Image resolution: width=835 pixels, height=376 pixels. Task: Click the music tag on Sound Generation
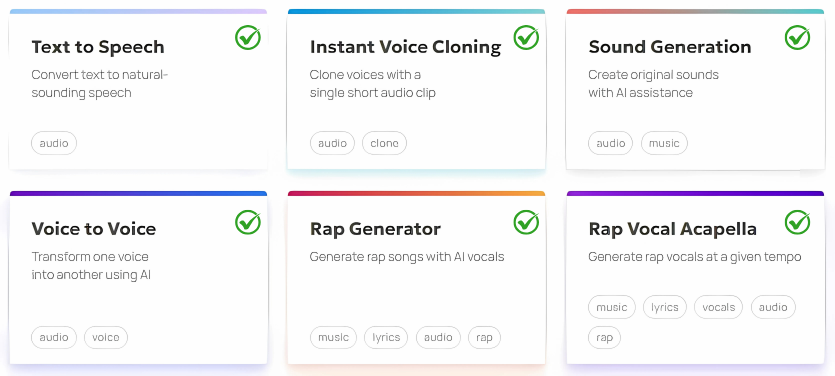664,143
